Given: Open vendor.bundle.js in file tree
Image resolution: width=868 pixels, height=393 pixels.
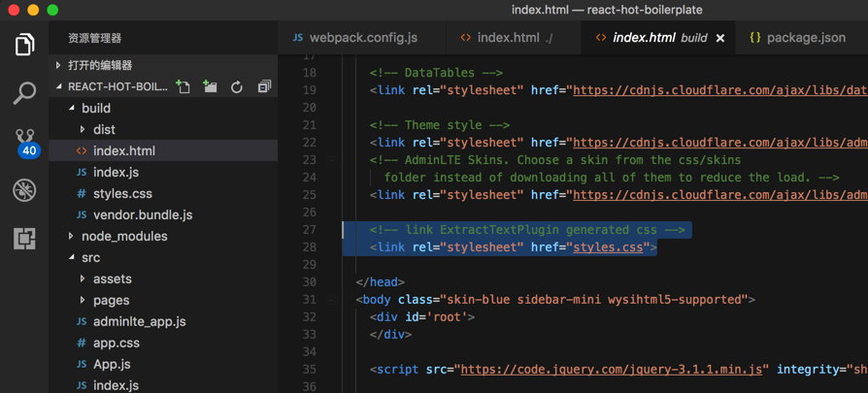Looking at the screenshot, I should (x=142, y=214).
